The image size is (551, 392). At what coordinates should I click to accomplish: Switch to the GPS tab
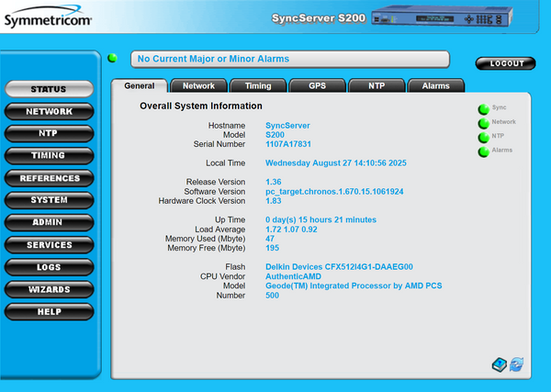(317, 85)
